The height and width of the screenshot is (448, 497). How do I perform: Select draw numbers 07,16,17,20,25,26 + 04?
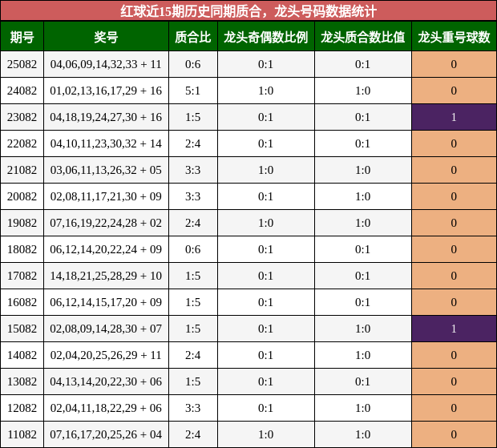pyautogui.click(x=106, y=434)
